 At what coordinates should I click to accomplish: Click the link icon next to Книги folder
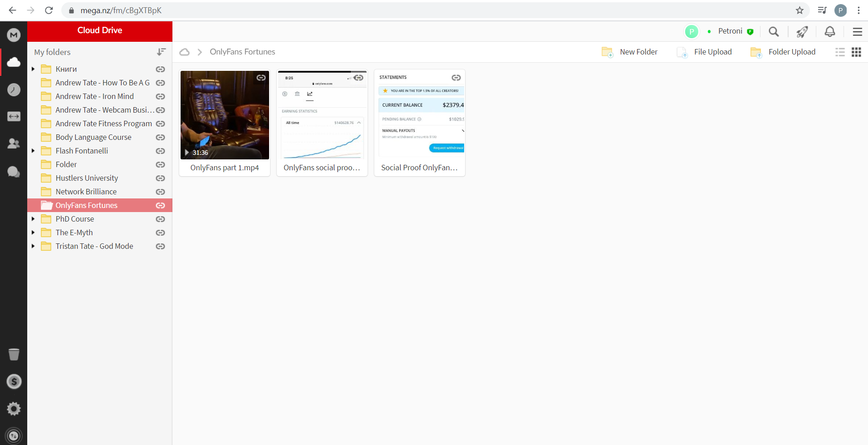tap(160, 69)
